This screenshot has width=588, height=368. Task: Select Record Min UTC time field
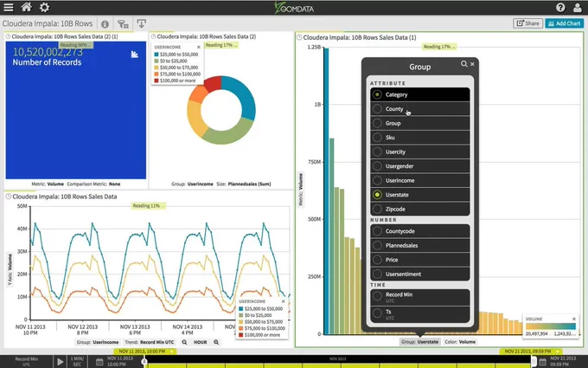point(419,297)
